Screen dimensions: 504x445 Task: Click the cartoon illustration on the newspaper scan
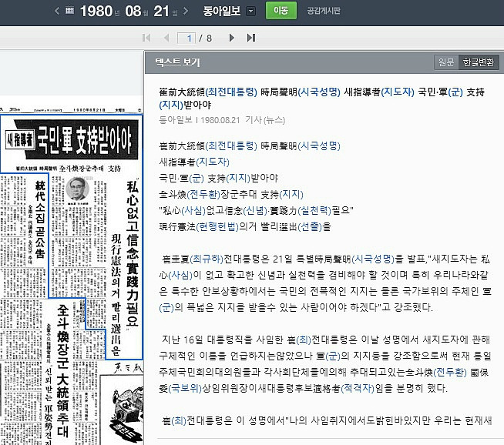tap(126, 414)
